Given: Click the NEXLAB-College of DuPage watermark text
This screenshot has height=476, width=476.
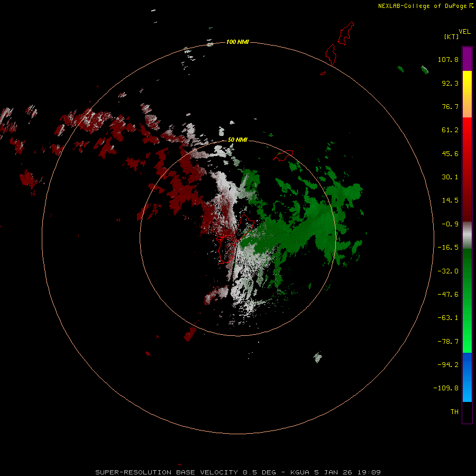Looking at the screenshot, I should (x=425, y=6).
